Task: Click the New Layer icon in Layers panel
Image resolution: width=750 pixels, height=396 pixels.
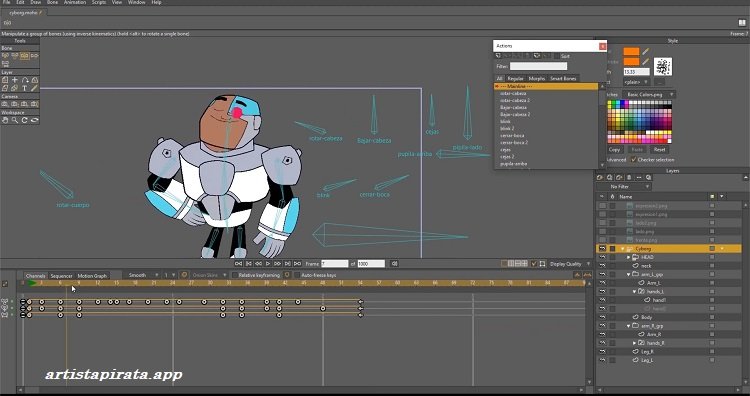Action: tap(600, 177)
